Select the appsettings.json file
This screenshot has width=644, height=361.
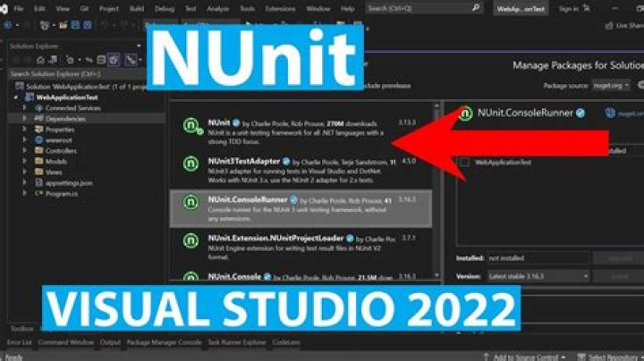(69, 183)
